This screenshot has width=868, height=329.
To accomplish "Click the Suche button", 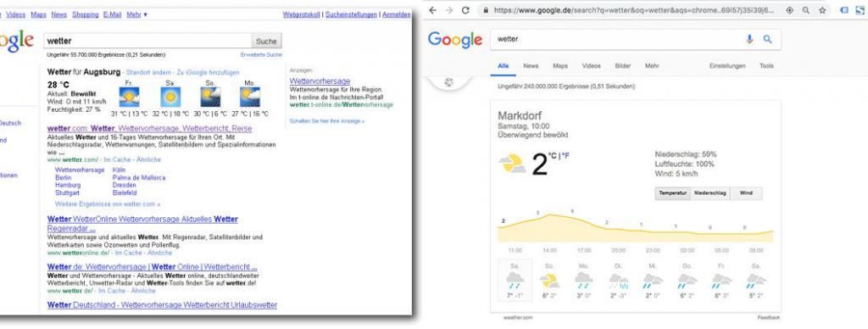I will (266, 41).
